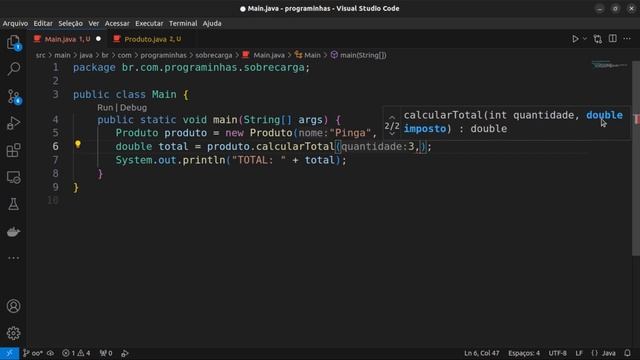The image size is (640, 360).
Task: Show additional views ellipsis in activity bar
Action: pyautogui.click(x=13, y=258)
